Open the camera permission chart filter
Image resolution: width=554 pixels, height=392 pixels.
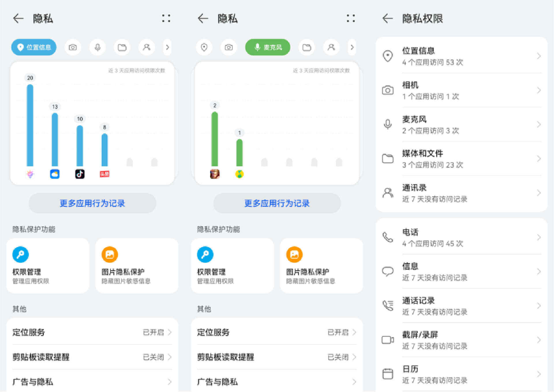pos(73,47)
